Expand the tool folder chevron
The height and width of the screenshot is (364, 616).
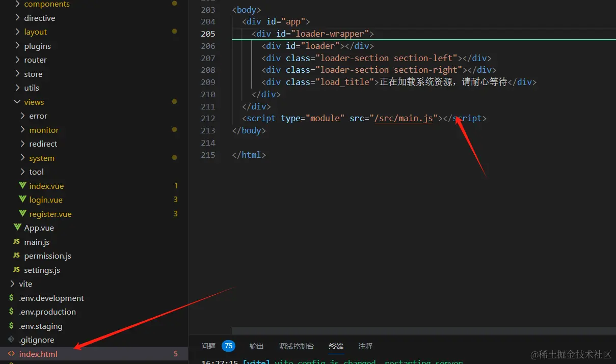coord(22,172)
